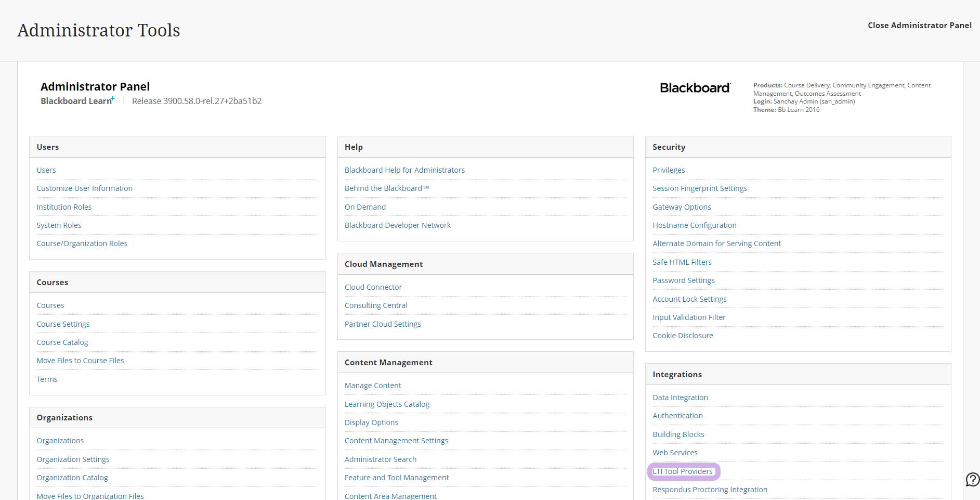Open Content Area Management
The width and height of the screenshot is (980, 500).
tap(390, 496)
